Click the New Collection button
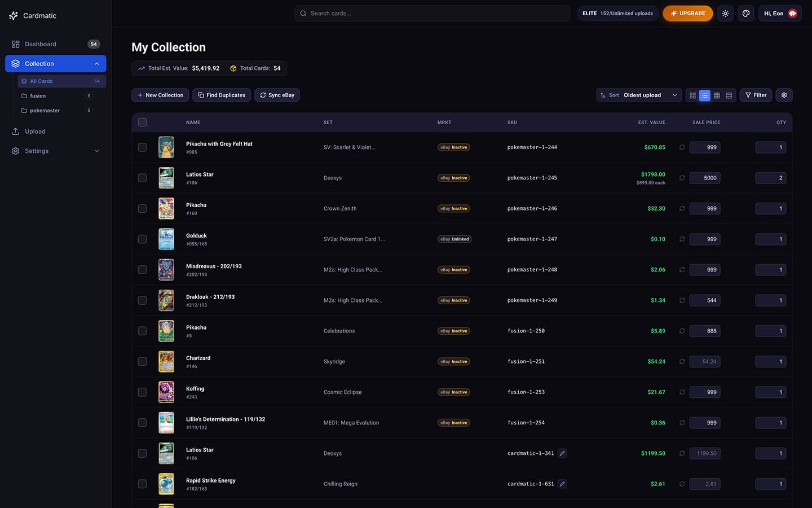Image resolution: width=812 pixels, height=508 pixels. point(160,95)
